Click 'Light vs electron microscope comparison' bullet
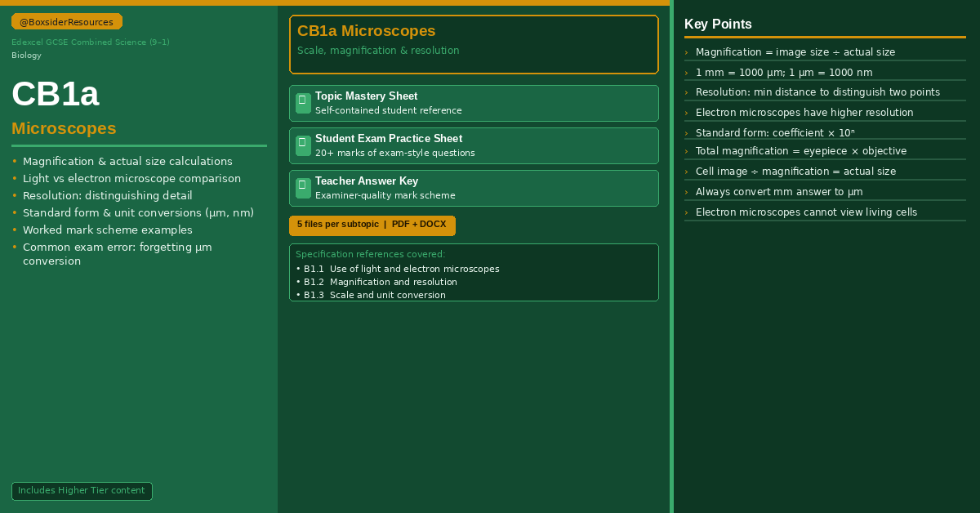 pyautogui.click(x=131, y=179)
